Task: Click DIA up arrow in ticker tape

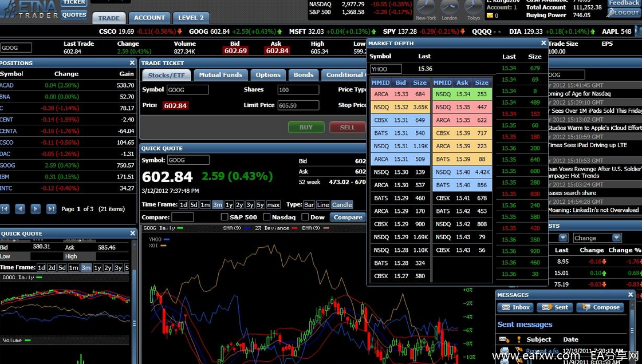Action: tap(592, 31)
